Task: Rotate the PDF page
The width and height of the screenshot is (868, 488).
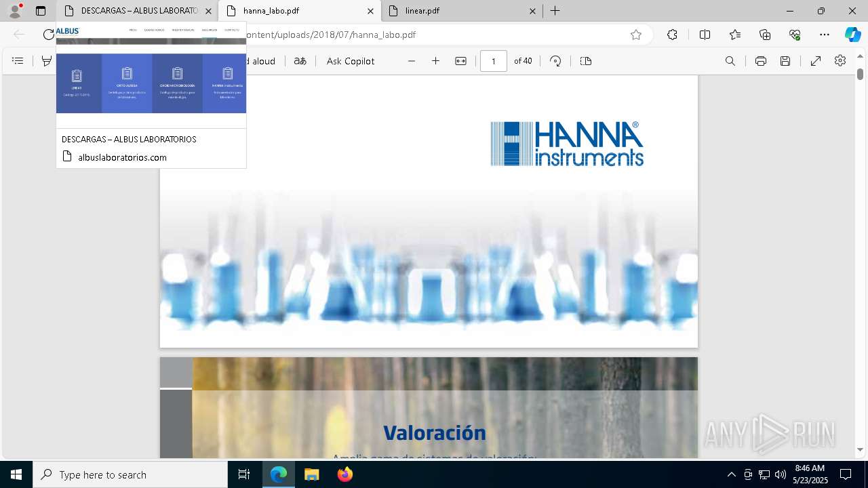Action: pos(555,61)
